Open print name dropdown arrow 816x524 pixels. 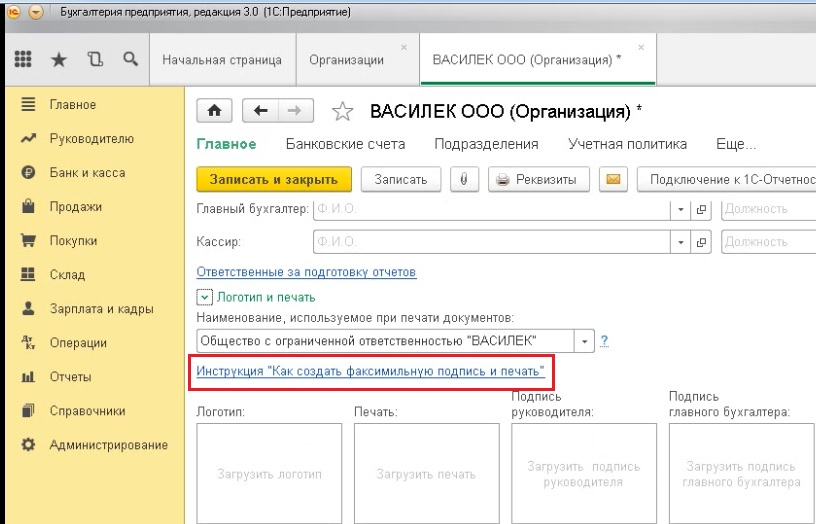coord(584,341)
